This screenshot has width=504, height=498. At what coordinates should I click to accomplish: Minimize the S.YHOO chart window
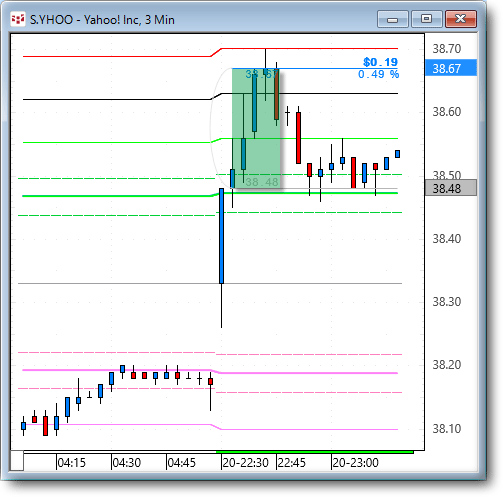point(393,19)
